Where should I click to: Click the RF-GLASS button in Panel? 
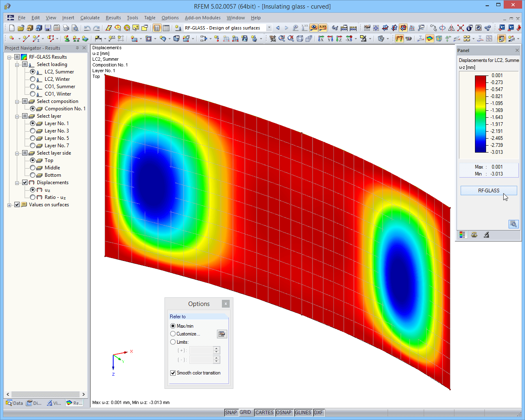click(x=489, y=191)
